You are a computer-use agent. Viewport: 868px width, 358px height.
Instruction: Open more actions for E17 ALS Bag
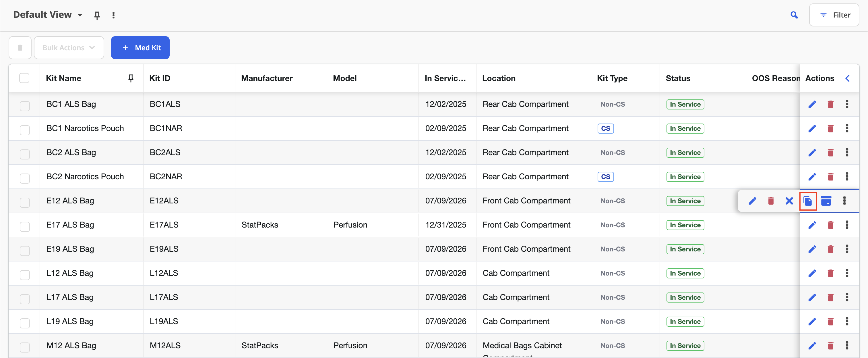pyautogui.click(x=847, y=225)
